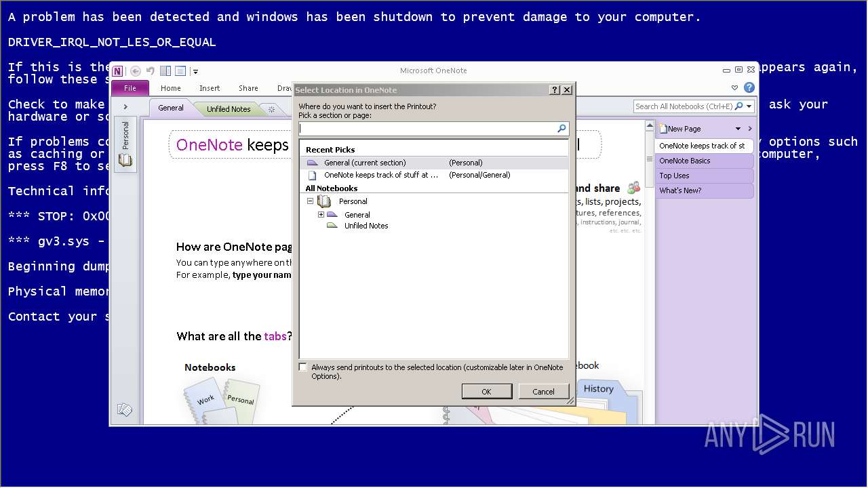Select 'General (current section)' in Recent Picks
Image resolution: width=868 pixels, height=488 pixels.
(x=433, y=163)
